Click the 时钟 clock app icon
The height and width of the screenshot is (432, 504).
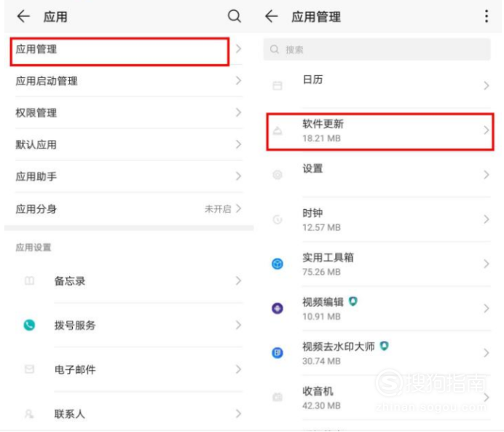(277, 219)
